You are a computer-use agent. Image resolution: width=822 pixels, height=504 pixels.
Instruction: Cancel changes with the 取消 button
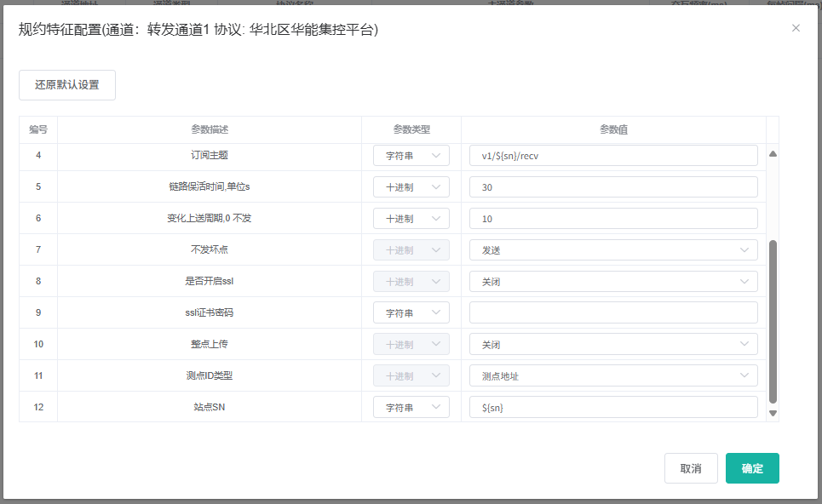[691, 468]
